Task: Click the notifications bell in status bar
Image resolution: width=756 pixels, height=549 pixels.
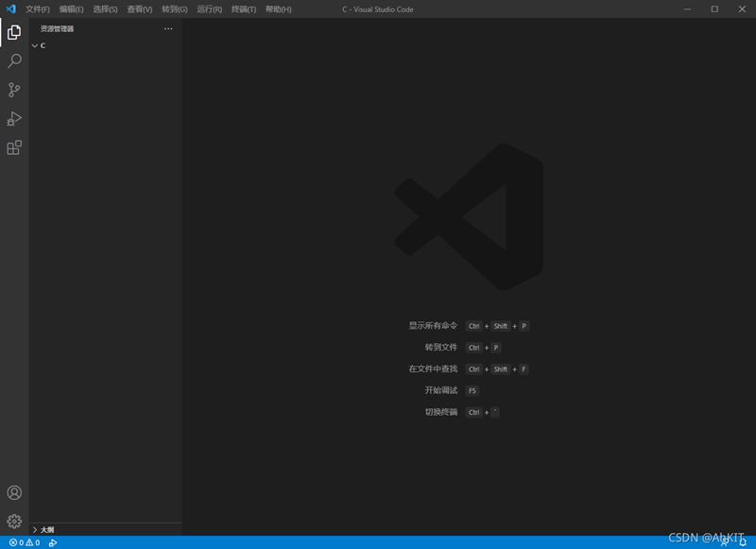Action: pyautogui.click(x=742, y=543)
